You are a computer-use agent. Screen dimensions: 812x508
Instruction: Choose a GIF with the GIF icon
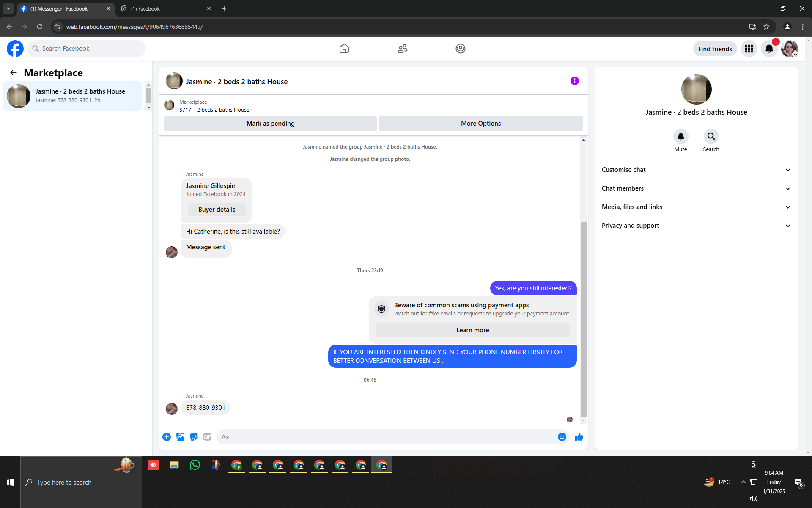207,437
